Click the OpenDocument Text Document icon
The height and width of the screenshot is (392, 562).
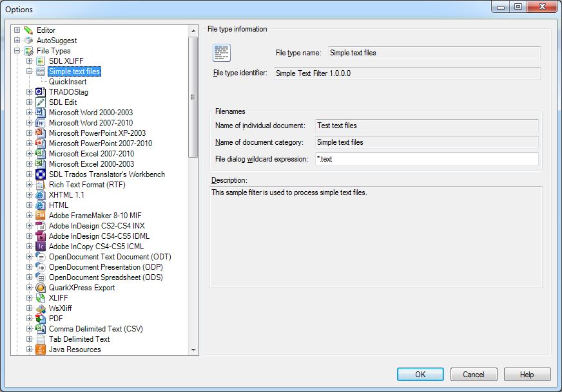41,257
